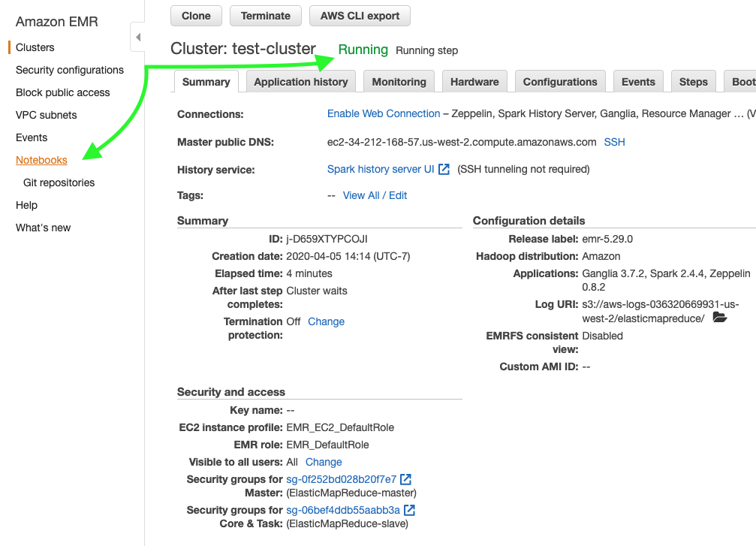The width and height of the screenshot is (756, 546).
Task: Collapse the sidebar with the left arrow
Action: [138, 37]
